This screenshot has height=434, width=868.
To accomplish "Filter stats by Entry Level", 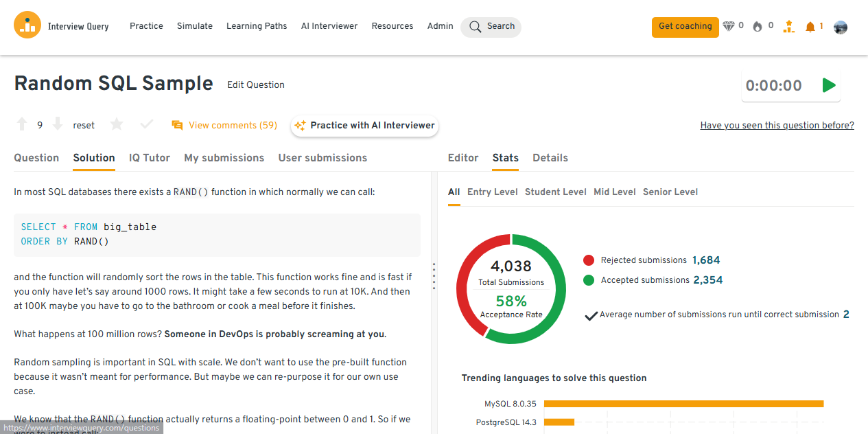I will [x=492, y=192].
